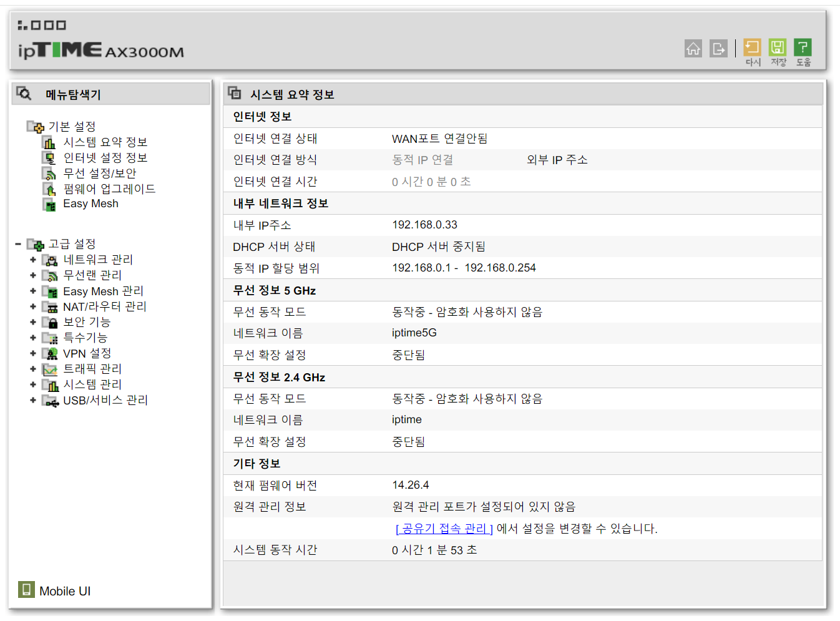This screenshot has width=840, height=621.
Task: Click the firmware version 14.26.4
Action: (410, 485)
